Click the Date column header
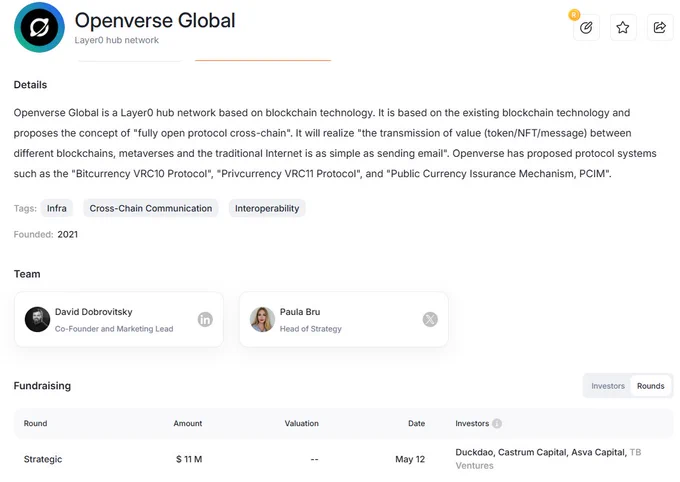This screenshot has width=680, height=482. tap(416, 423)
